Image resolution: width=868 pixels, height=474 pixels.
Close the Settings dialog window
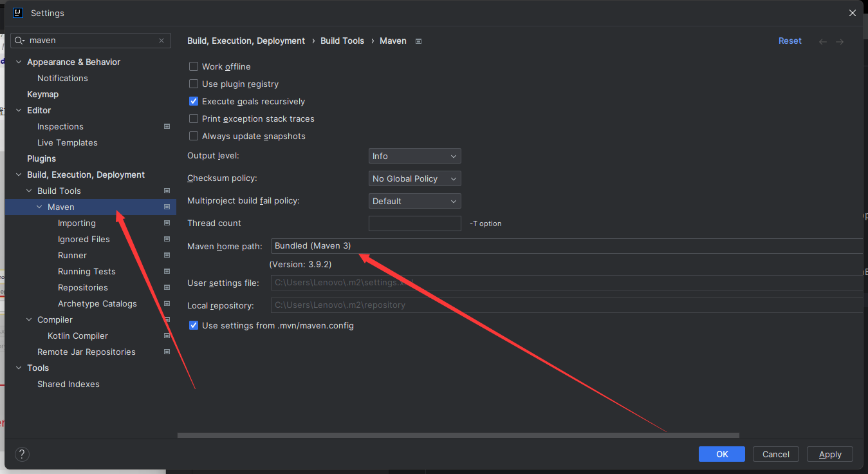pyautogui.click(x=852, y=13)
